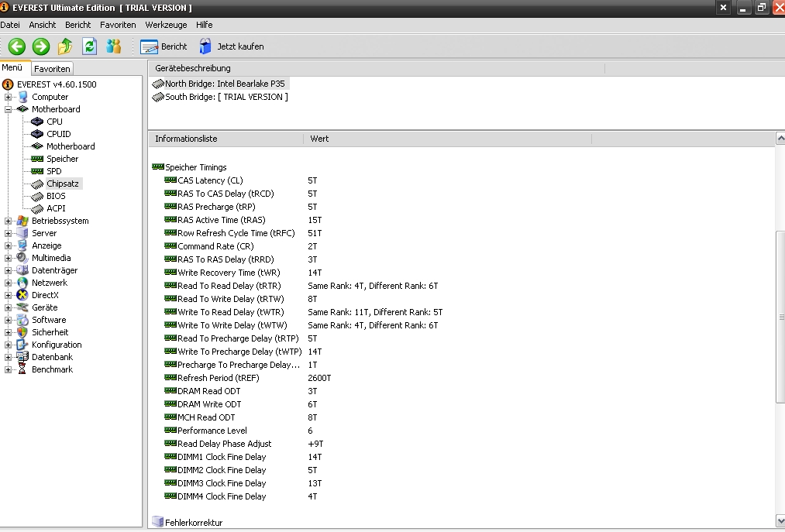785x532 pixels.
Task: Expand the Computer tree node
Action: coord(8,97)
